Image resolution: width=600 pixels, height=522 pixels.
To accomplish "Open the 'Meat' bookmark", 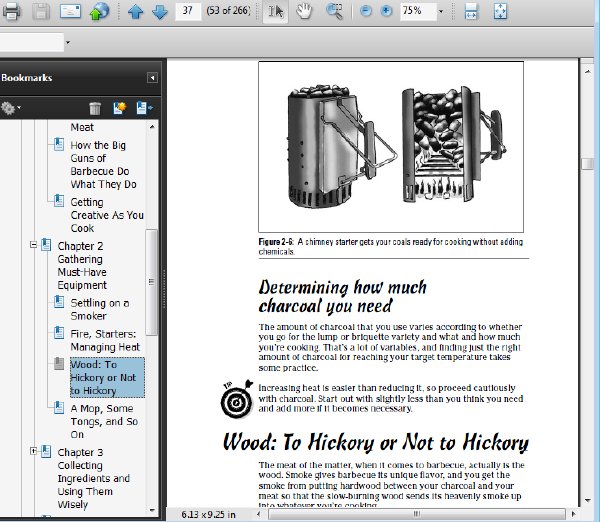I will click(82, 127).
